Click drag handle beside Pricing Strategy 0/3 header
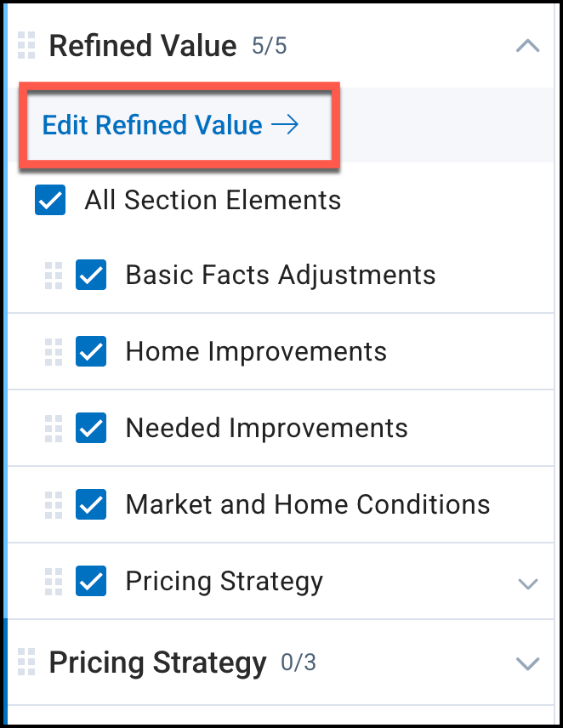The image size is (563, 728). 26,662
